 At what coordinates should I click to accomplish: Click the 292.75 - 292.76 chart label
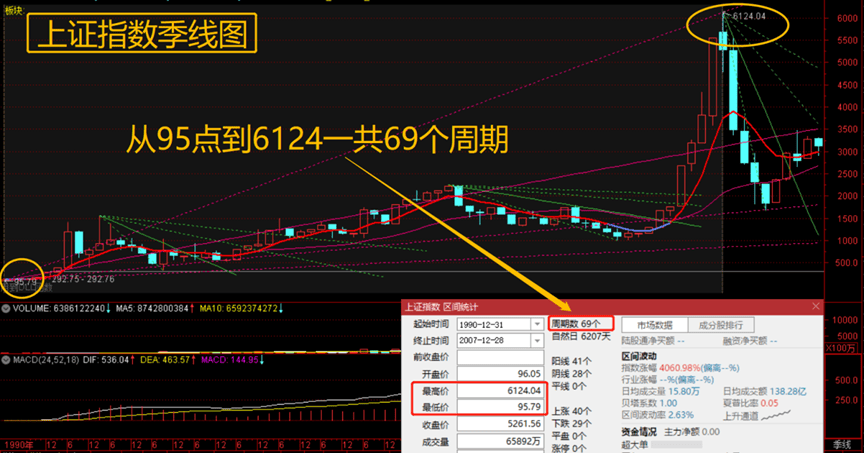click(x=83, y=279)
